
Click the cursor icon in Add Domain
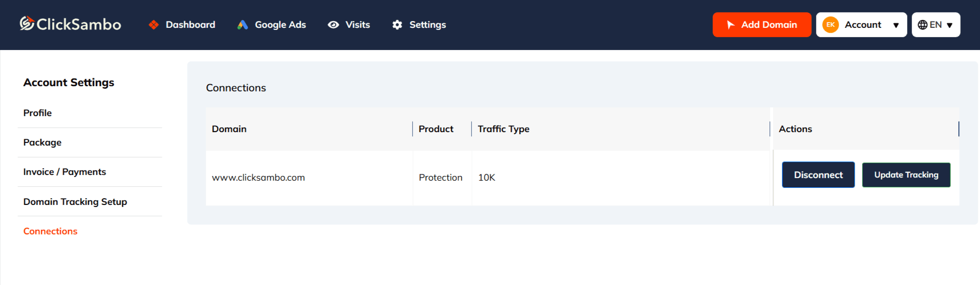click(x=730, y=25)
